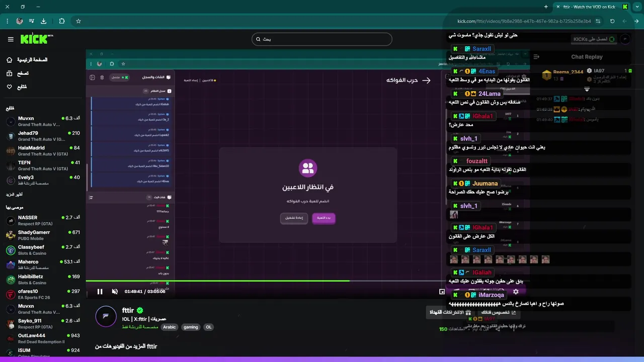Pause the video playback
Image resolution: width=644 pixels, height=362 pixels.
pos(100,292)
